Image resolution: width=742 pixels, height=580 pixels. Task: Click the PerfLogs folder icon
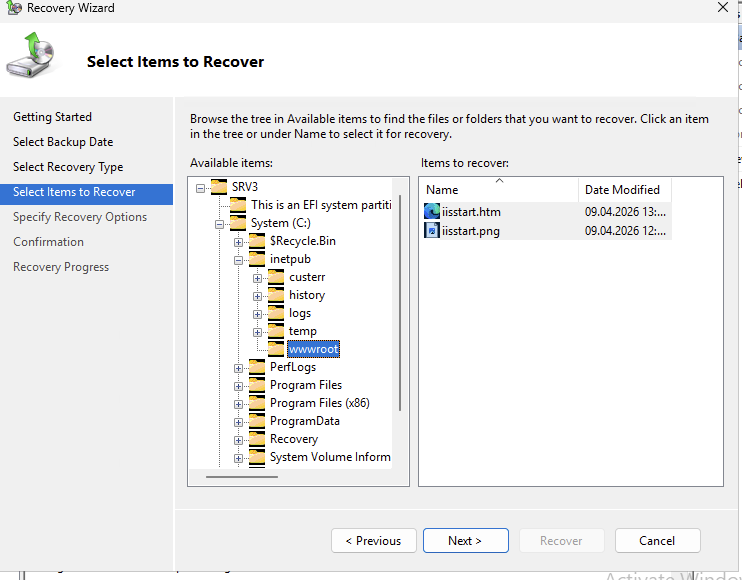point(257,367)
